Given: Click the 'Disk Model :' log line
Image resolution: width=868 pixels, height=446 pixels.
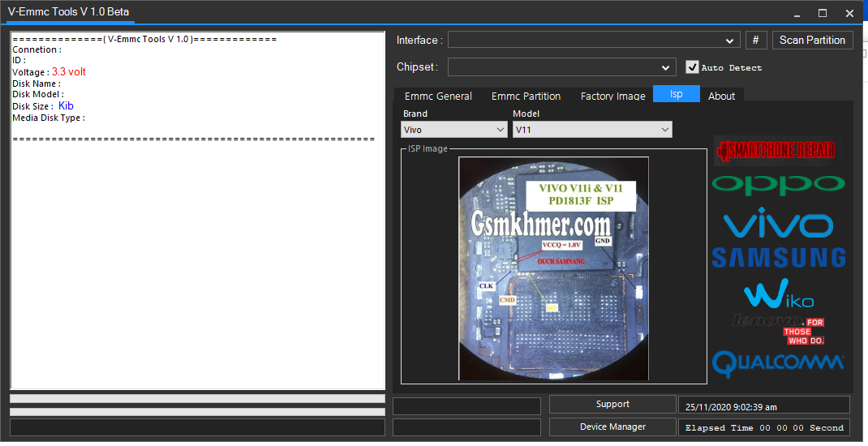Looking at the screenshot, I should 38,94.
